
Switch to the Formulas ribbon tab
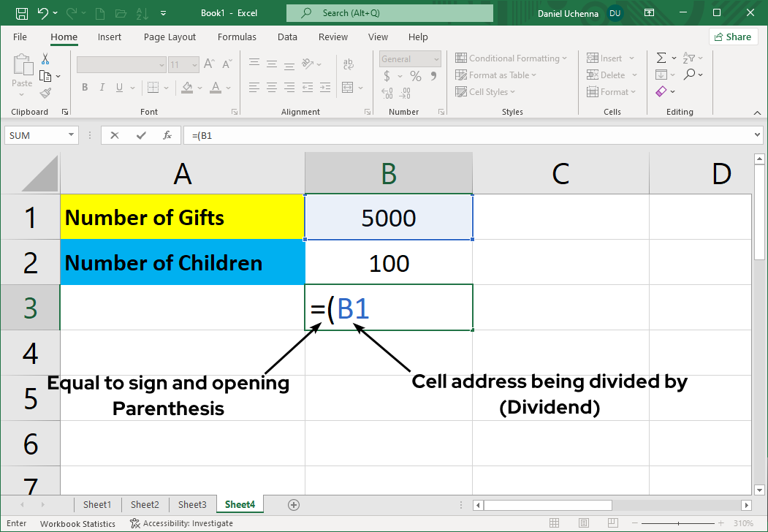point(237,37)
